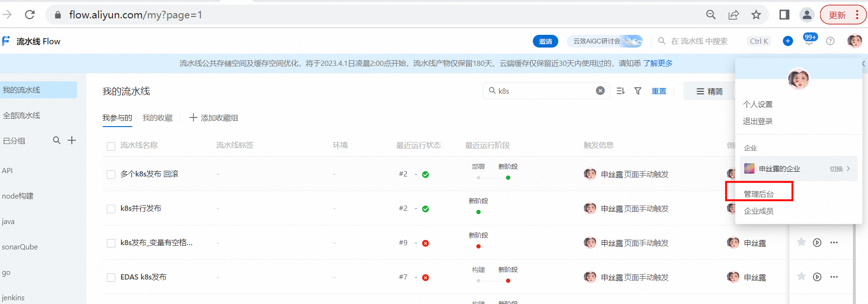868x304 pixels.
Task: Click the 重置 reset link
Action: pos(659,91)
